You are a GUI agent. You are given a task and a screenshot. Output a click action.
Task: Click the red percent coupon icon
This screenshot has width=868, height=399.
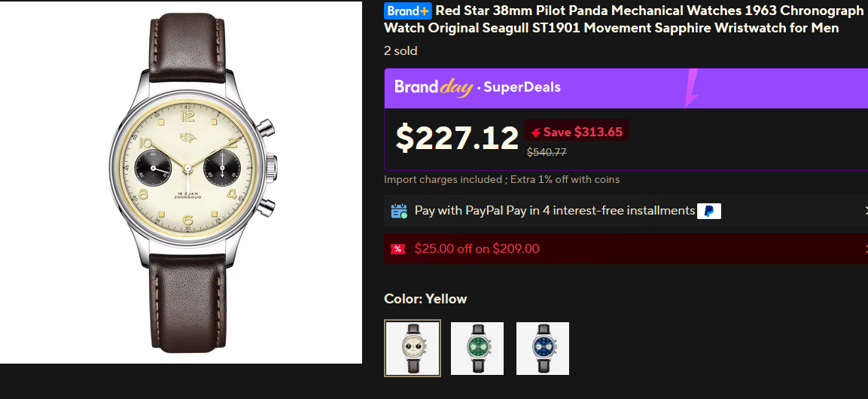coord(397,249)
